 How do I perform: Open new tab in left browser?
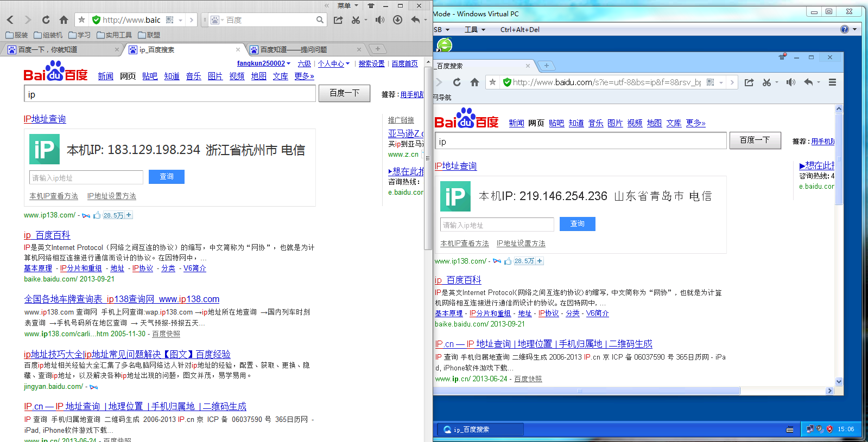[x=378, y=49]
